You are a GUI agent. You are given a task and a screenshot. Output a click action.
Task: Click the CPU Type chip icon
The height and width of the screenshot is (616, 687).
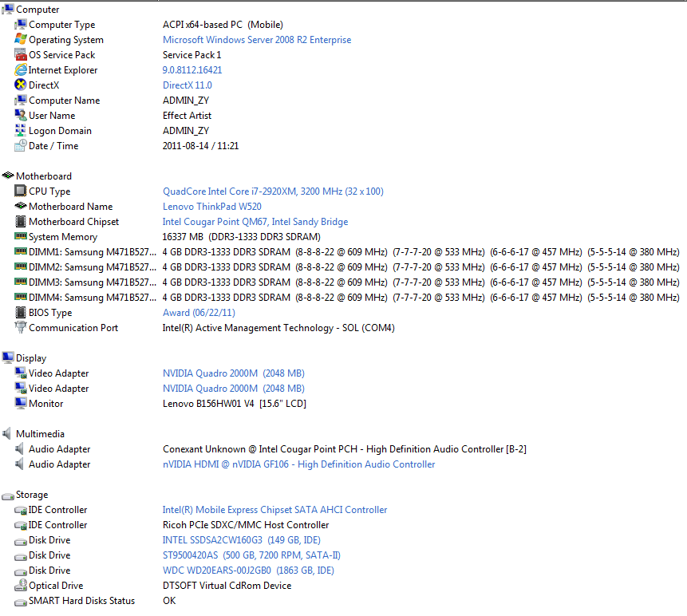point(21,191)
